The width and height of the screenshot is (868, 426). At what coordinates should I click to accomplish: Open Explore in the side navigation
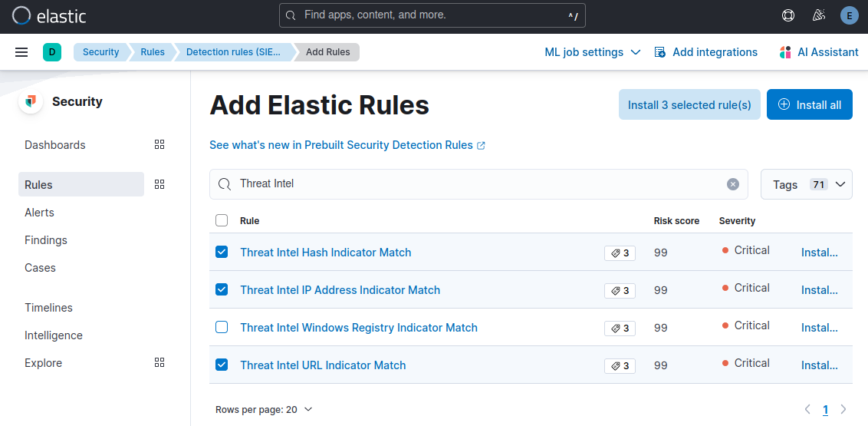pos(43,363)
